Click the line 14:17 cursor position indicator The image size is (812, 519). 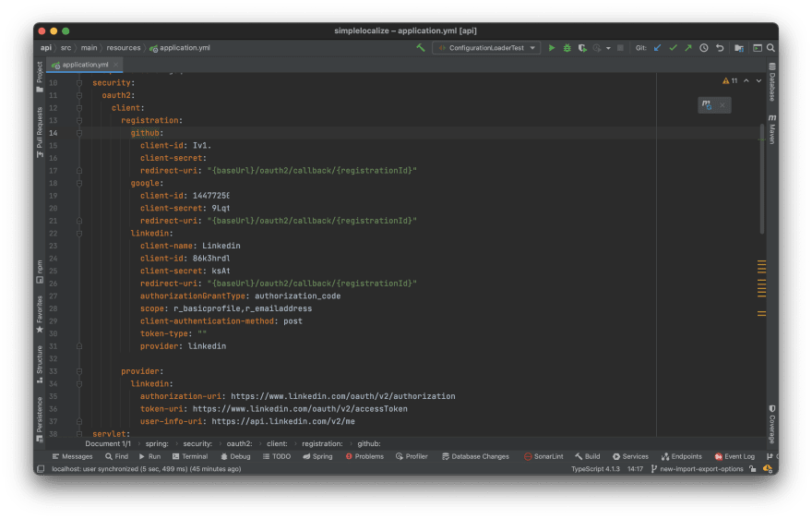pos(635,469)
